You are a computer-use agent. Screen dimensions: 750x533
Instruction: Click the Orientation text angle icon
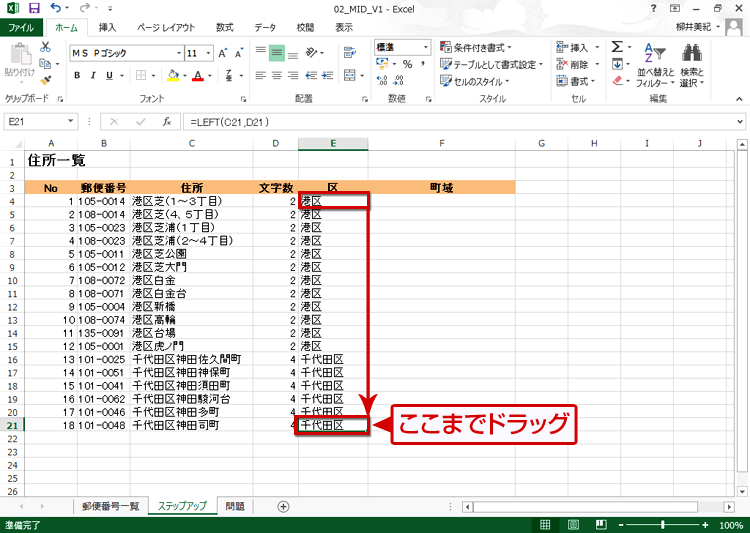click(x=311, y=52)
